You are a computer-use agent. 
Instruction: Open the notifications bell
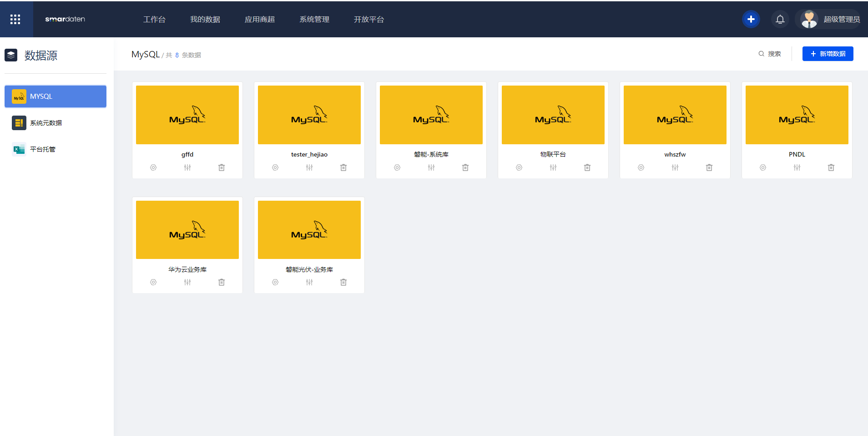pos(780,19)
